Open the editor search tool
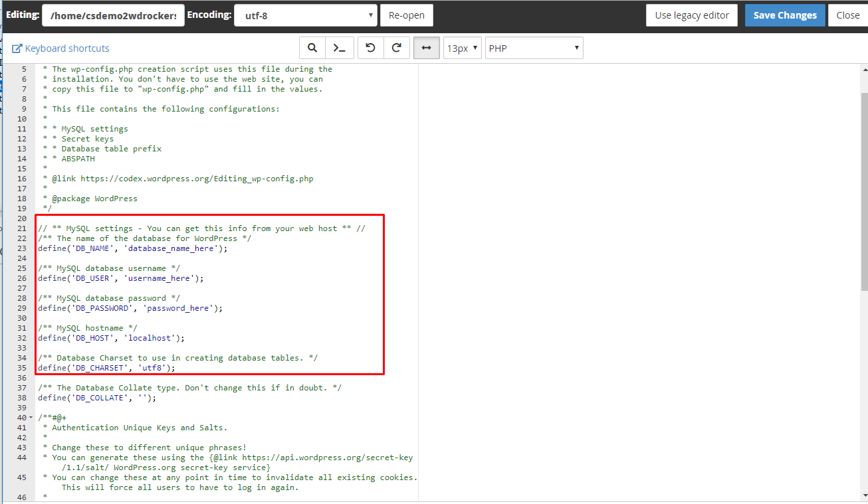Image resolution: width=868 pixels, height=504 pixels. [x=312, y=48]
